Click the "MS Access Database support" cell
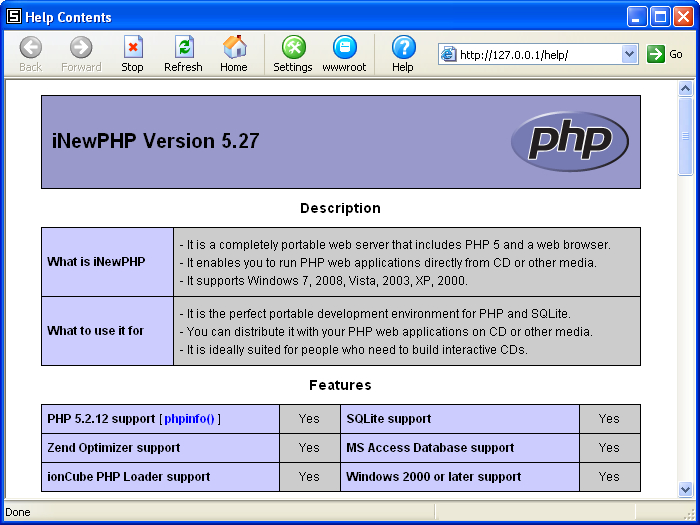 pyautogui.click(x=460, y=448)
